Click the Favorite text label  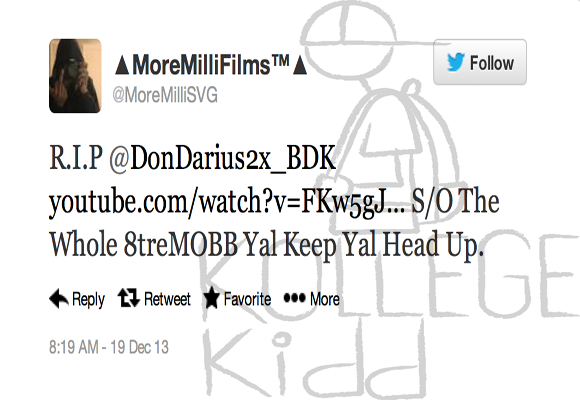click(247, 299)
